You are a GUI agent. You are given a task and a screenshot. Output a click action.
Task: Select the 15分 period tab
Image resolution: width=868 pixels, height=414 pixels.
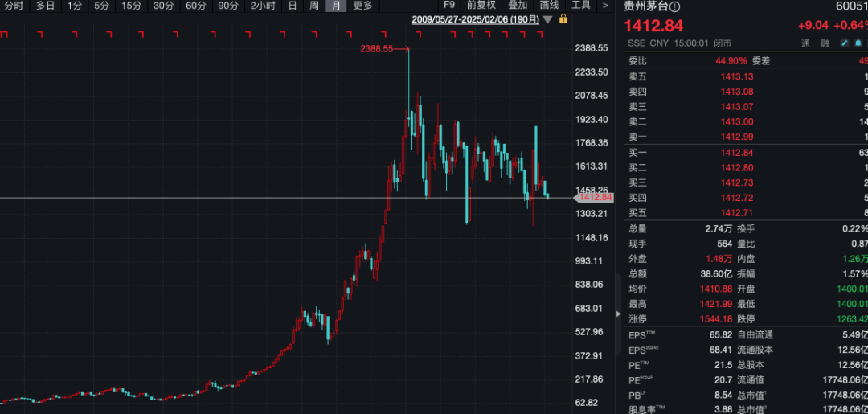[x=131, y=6]
